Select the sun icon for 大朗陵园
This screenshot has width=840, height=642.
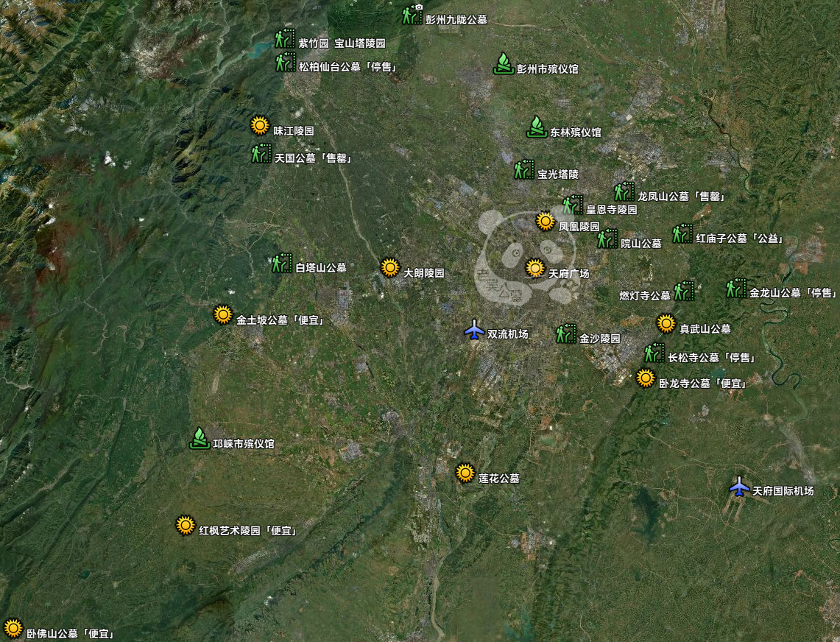390,268
